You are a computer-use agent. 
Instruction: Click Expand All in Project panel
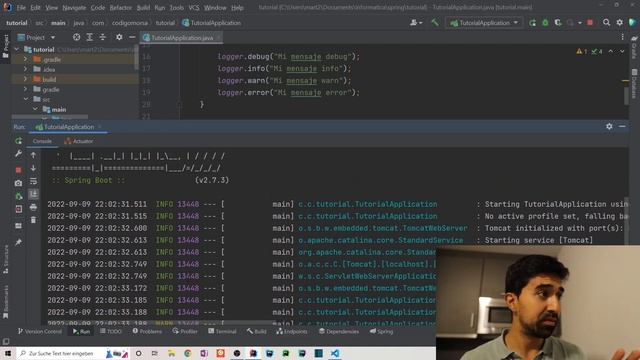point(89,37)
